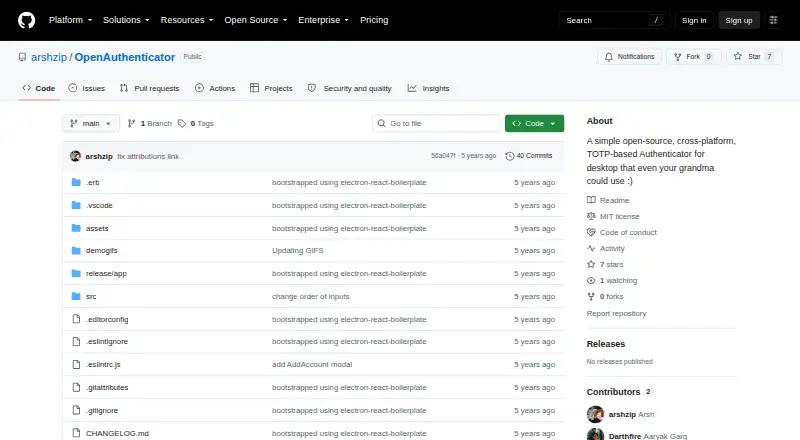Click the .eslintrc.js file icon

[76, 364]
